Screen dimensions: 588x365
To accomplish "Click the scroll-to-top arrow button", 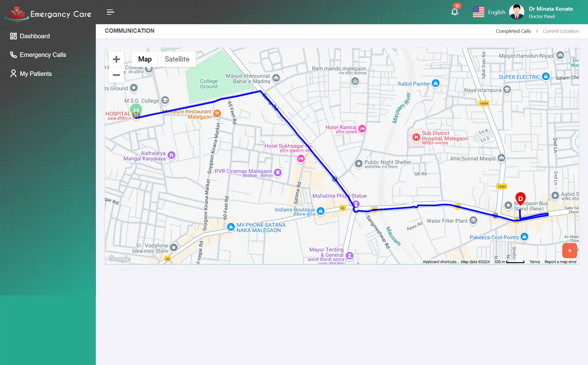I will tap(569, 251).
